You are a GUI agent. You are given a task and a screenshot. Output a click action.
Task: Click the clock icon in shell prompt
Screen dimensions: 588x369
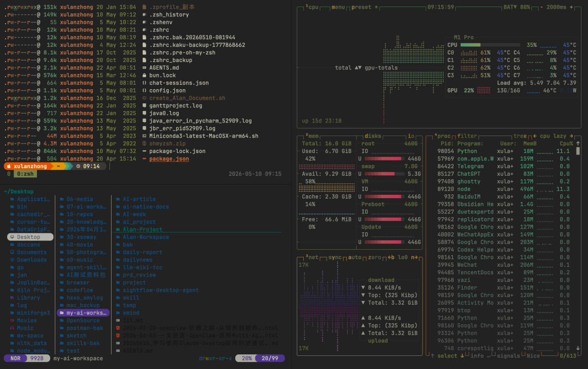[78, 166]
